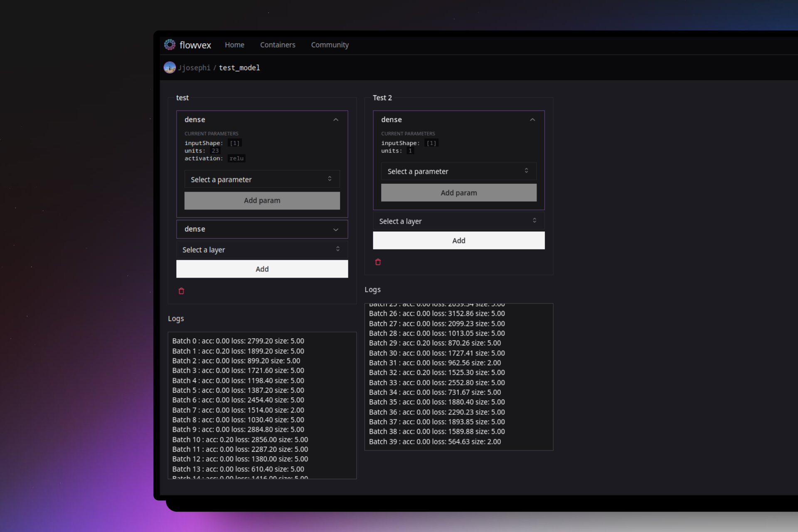798x532 pixels.
Task: Open Select a layer dropdown in Test 2
Action: (x=458, y=221)
